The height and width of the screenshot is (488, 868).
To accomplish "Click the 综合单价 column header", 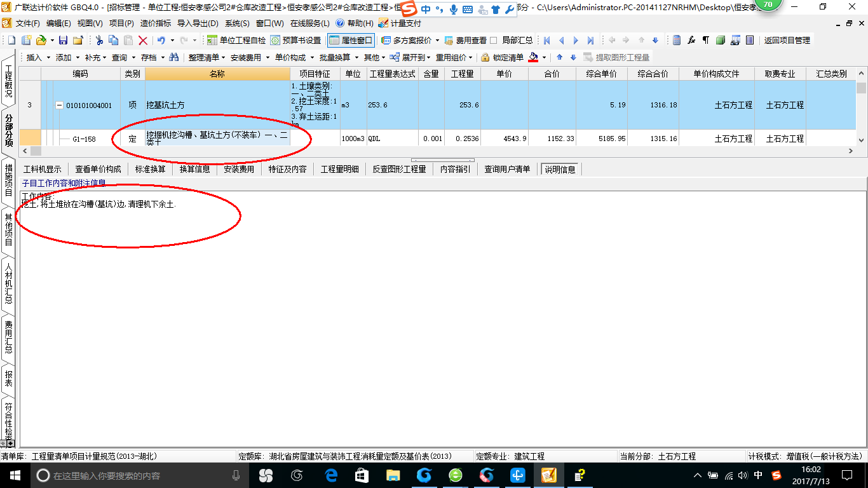I will click(x=601, y=74).
